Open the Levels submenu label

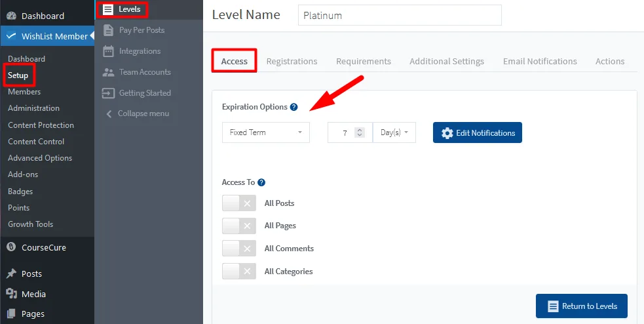[129, 9]
